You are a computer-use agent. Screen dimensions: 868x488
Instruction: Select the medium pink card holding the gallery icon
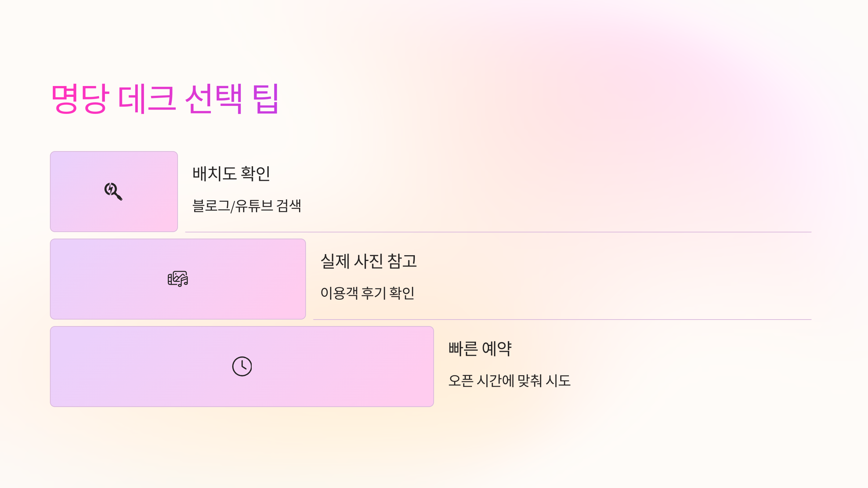[x=178, y=279]
